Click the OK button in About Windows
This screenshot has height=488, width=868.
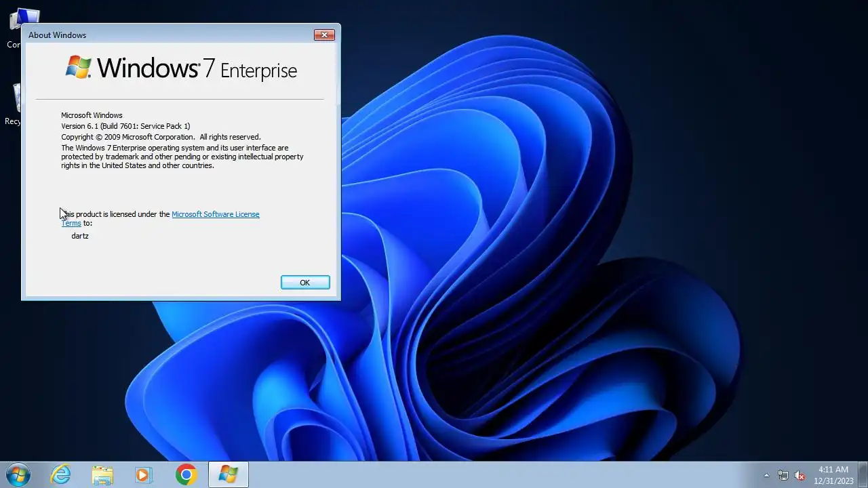click(x=305, y=283)
